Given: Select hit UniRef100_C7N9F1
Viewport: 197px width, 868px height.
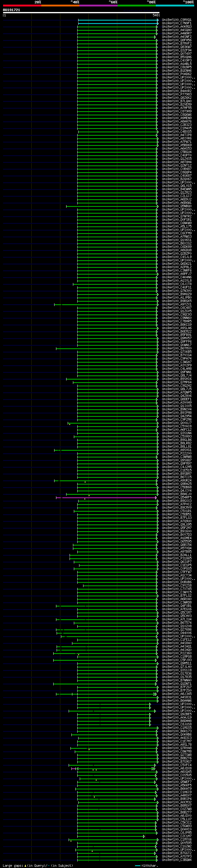Looking at the screenshot, I should [177, 23].
